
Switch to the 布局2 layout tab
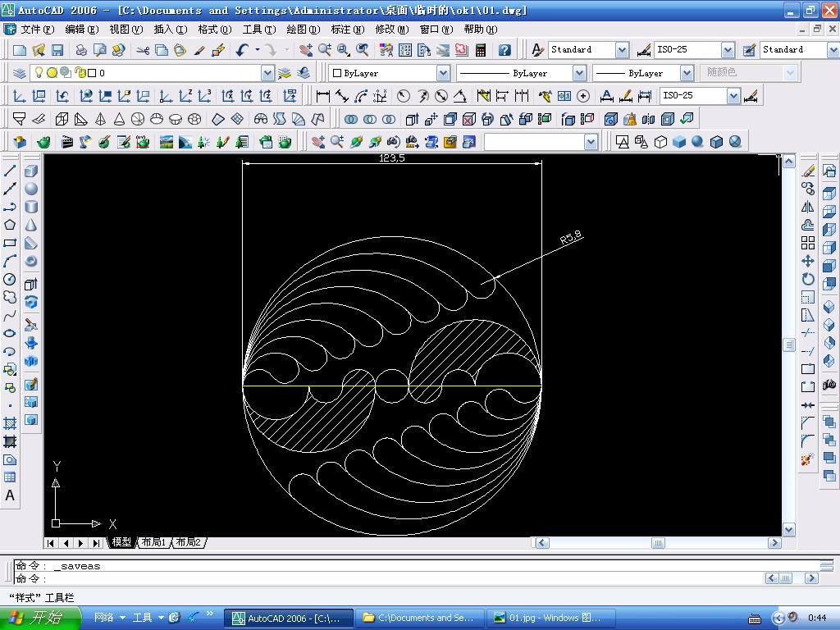point(189,542)
